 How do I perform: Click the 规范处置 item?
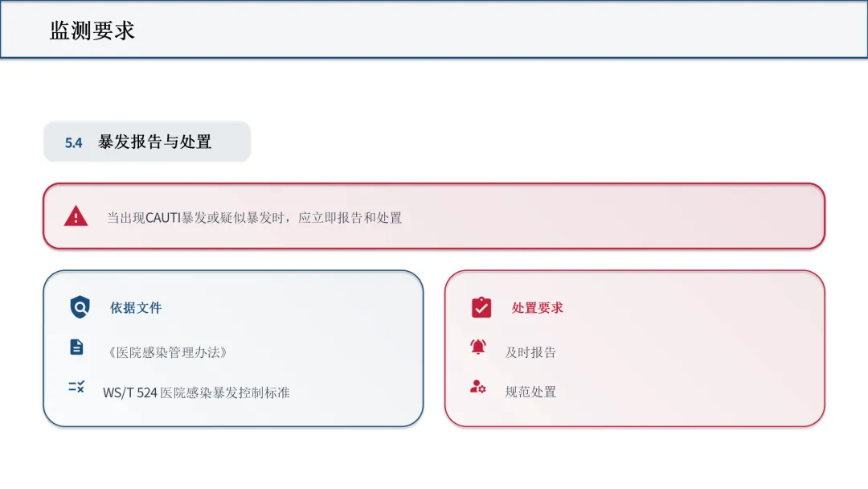530,392
